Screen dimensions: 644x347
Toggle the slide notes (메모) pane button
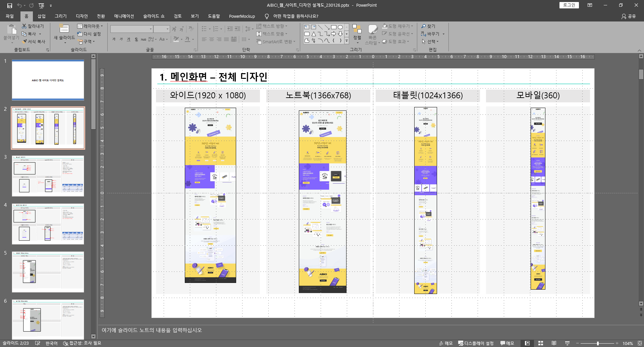point(446,343)
